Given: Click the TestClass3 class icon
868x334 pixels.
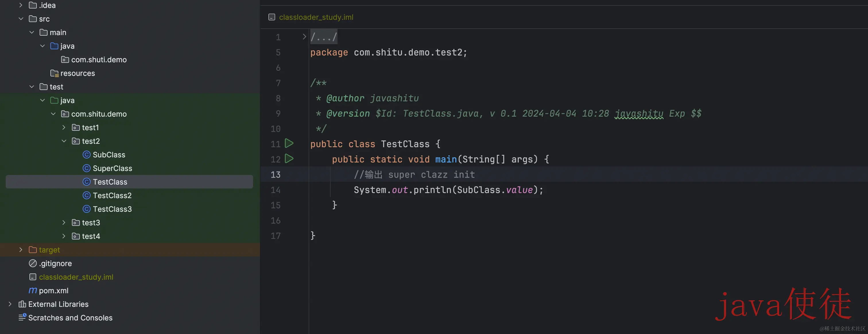Looking at the screenshot, I should pyautogui.click(x=87, y=209).
